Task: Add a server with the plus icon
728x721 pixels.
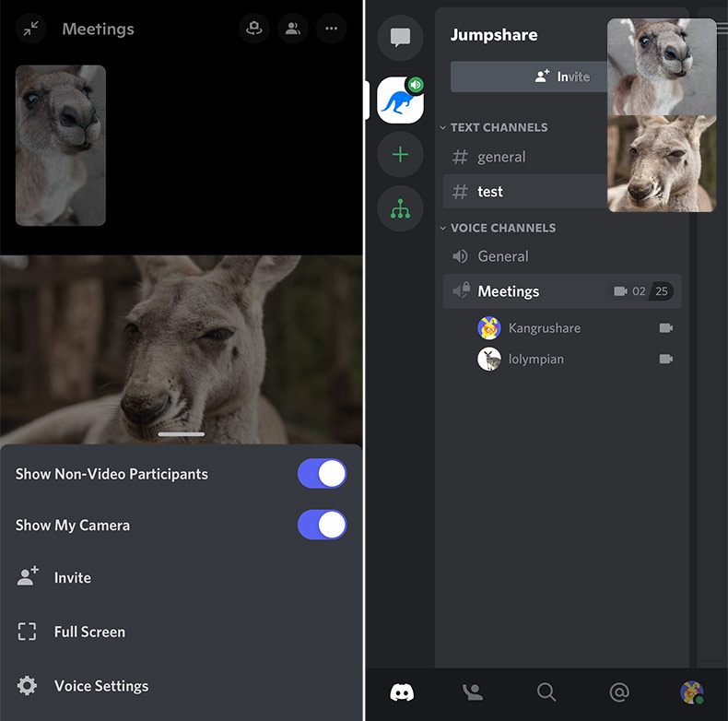Action: (x=400, y=155)
